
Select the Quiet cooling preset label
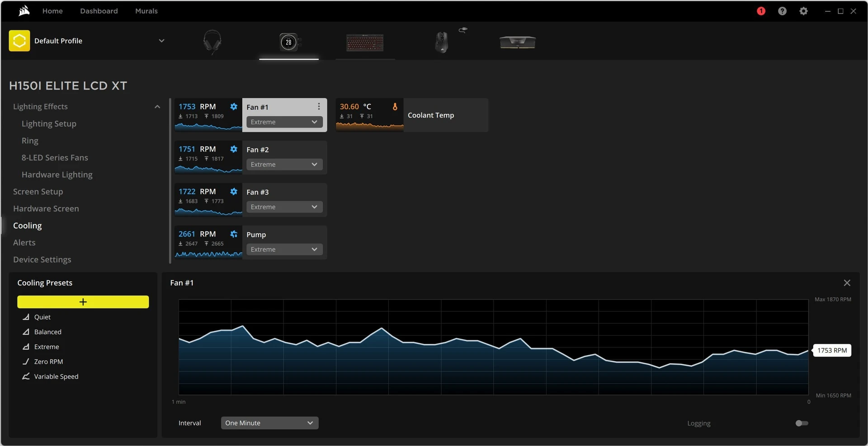42,317
